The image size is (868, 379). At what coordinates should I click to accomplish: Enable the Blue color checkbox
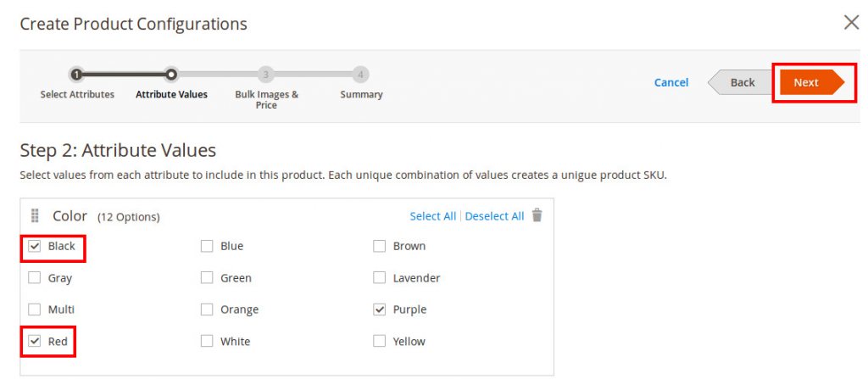[207, 247]
